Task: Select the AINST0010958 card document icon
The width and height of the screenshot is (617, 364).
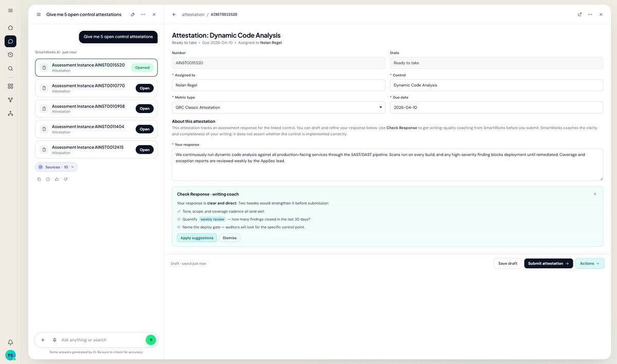Action: [44, 108]
